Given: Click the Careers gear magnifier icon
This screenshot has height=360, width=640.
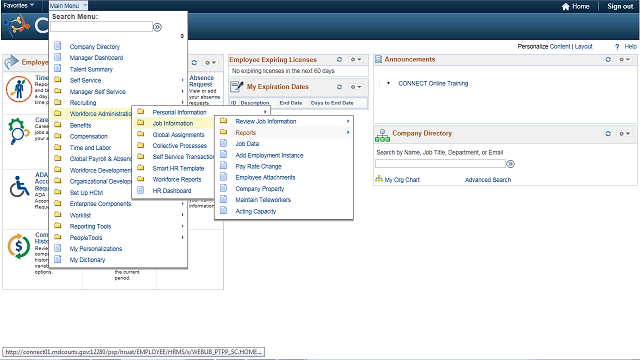Looking at the screenshot, I should coord(19,131).
